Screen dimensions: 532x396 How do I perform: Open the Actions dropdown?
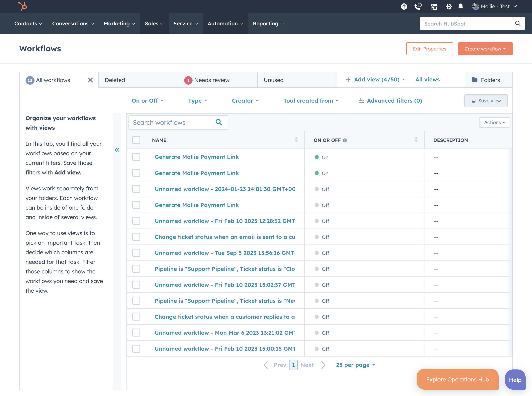point(495,123)
